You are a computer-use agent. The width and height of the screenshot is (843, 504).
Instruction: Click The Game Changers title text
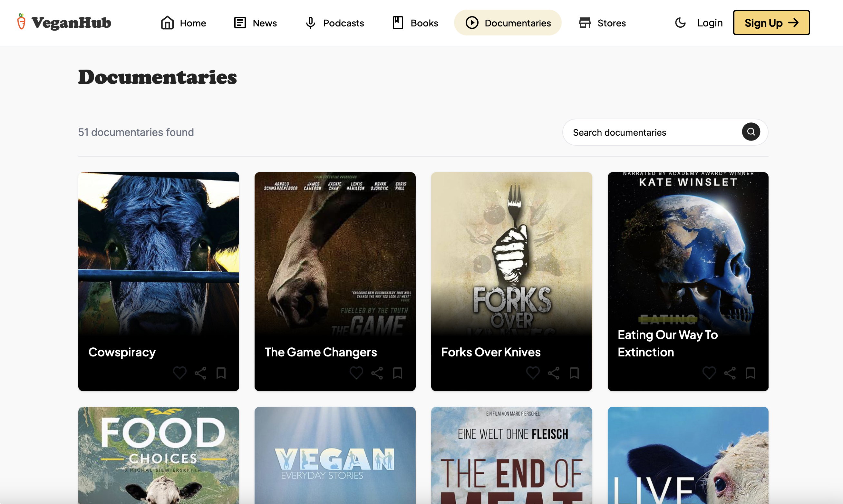[x=321, y=352]
